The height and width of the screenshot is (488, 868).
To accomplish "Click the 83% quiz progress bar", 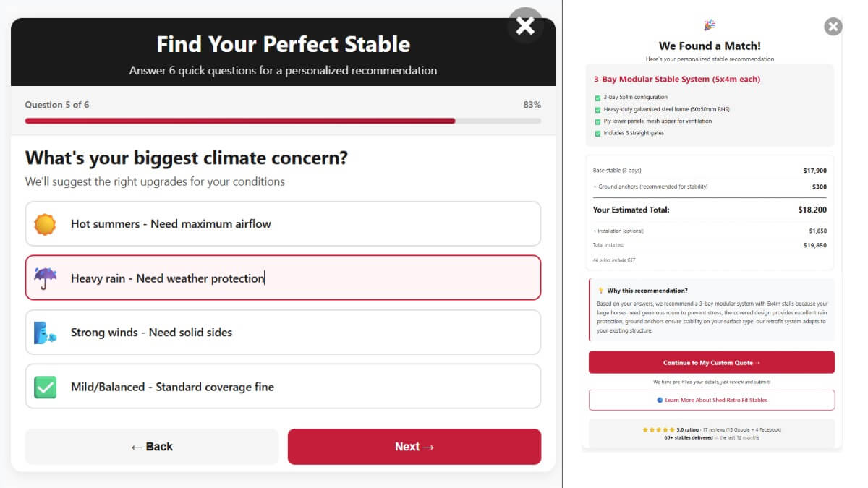I will coord(284,120).
